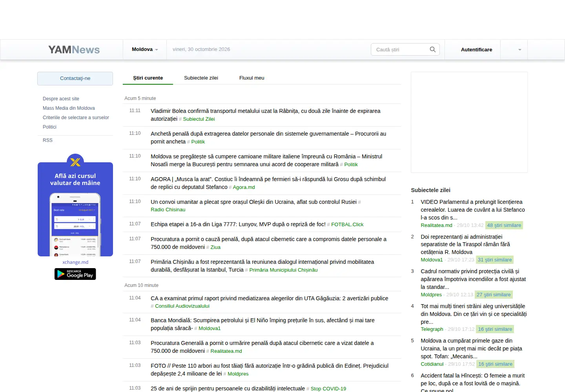Open the Fluxul meu tab
Viewport: 565px width, 392px height.
252,78
